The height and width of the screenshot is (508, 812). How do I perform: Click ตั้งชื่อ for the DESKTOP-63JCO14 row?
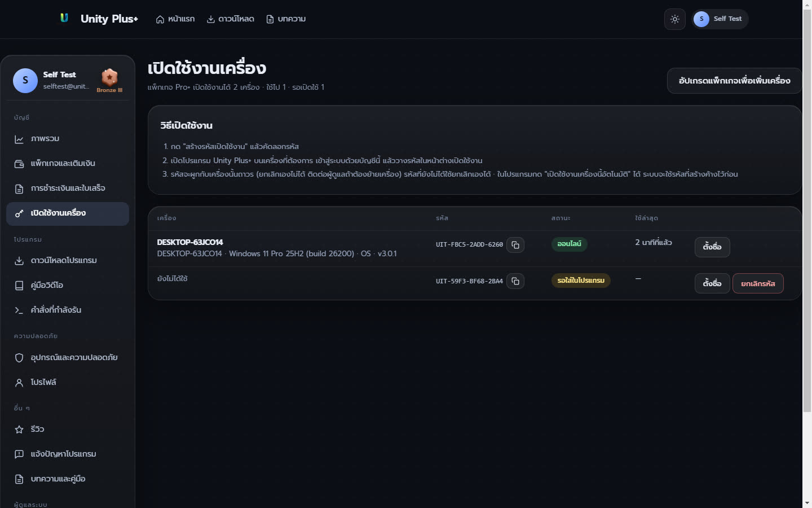click(x=712, y=247)
